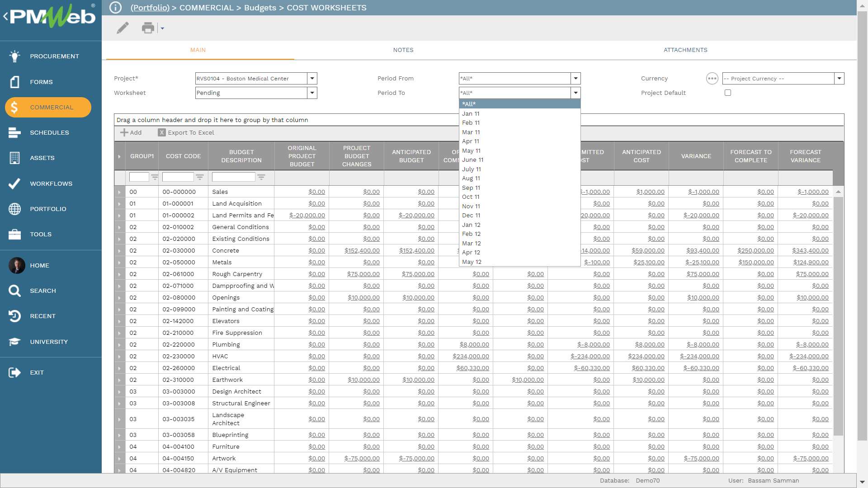Sort by Forecast Variance column header

click(x=805, y=156)
